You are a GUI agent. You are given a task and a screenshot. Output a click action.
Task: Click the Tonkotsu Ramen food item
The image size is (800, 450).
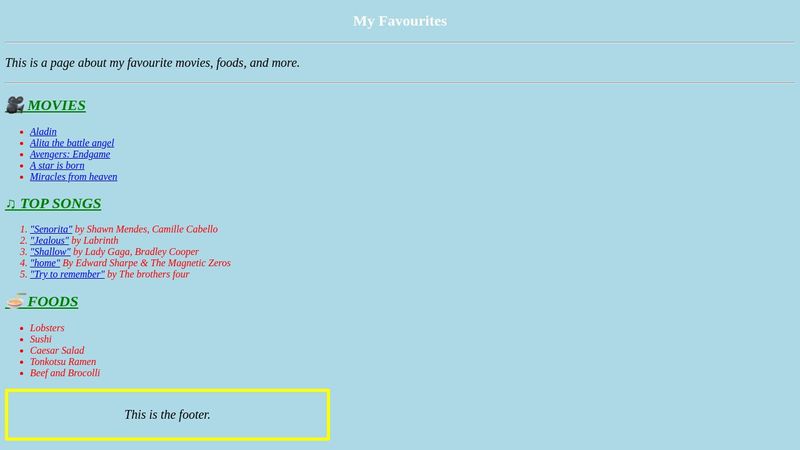(63, 361)
